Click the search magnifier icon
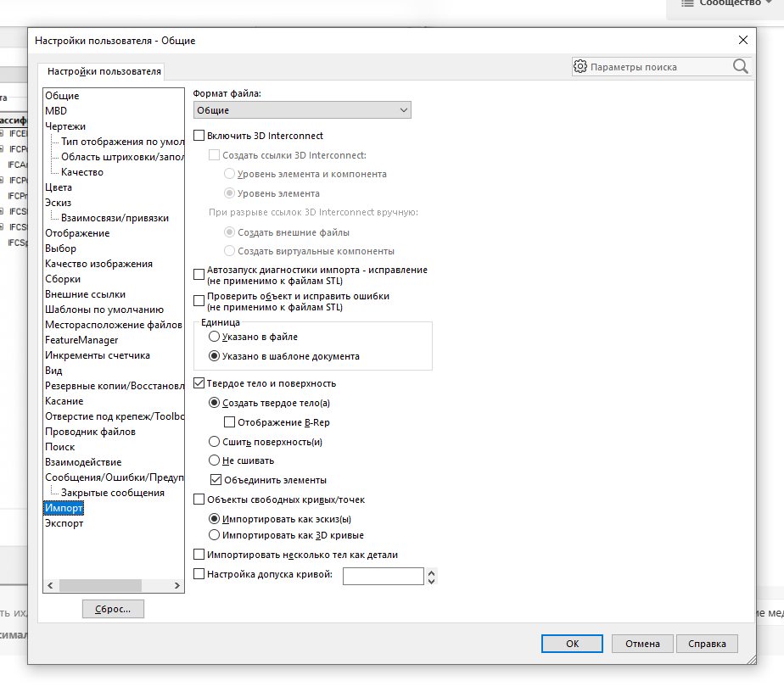The image size is (784, 692). 740,66
